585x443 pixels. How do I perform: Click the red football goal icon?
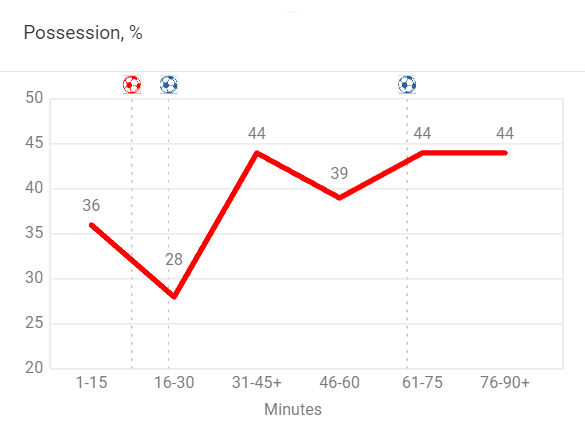(132, 85)
